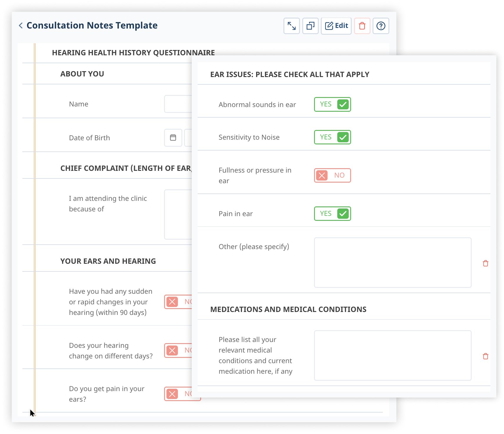Open the Date of Birth calendar picker
Image resolution: width=504 pixels, height=434 pixels.
(x=173, y=138)
